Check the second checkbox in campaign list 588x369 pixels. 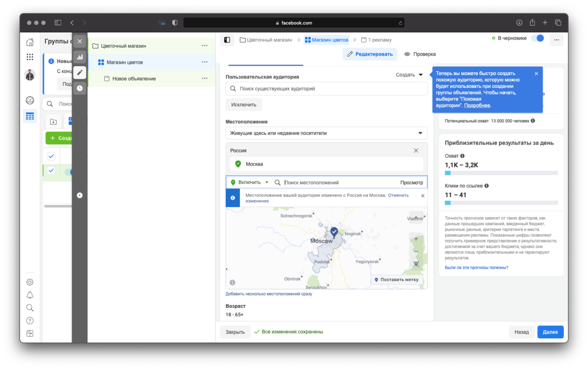pyautogui.click(x=51, y=172)
